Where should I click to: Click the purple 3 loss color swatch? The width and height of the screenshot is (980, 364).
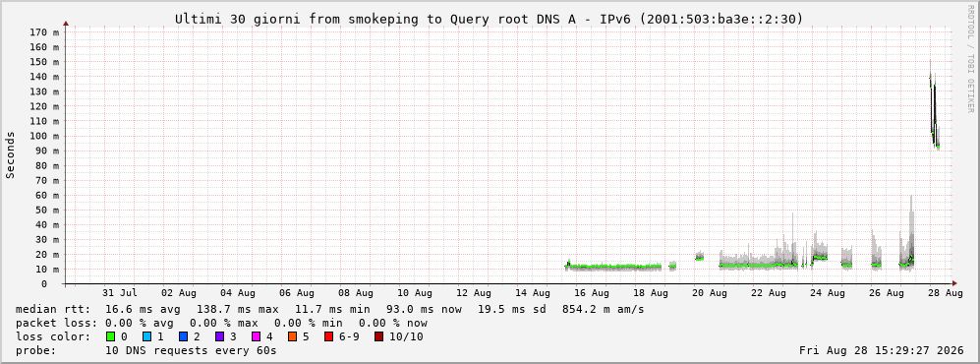click(219, 336)
